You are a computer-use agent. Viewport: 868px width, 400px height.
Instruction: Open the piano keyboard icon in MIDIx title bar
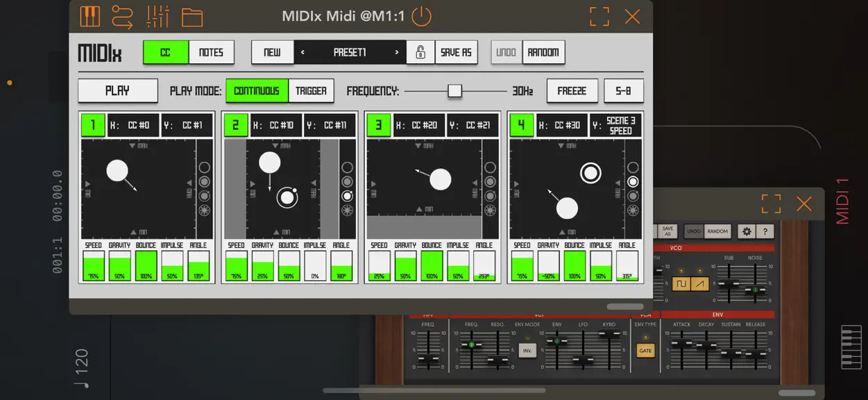90,16
